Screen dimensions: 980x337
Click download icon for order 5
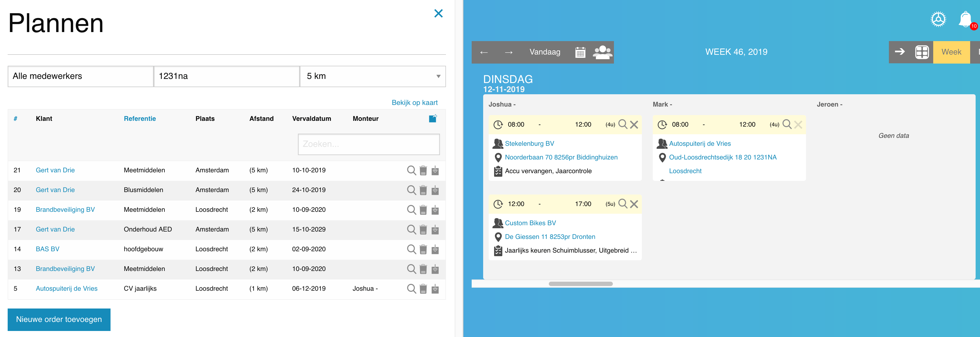pos(435,289)
